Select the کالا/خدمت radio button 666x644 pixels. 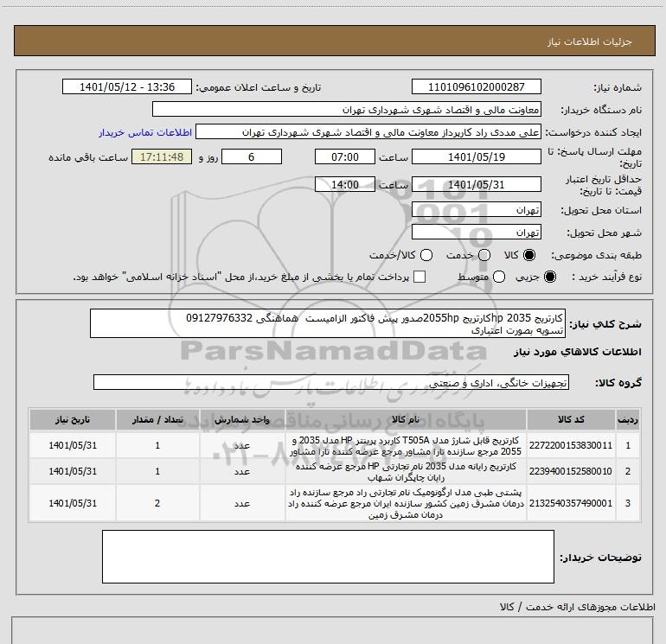click(426, 255)
